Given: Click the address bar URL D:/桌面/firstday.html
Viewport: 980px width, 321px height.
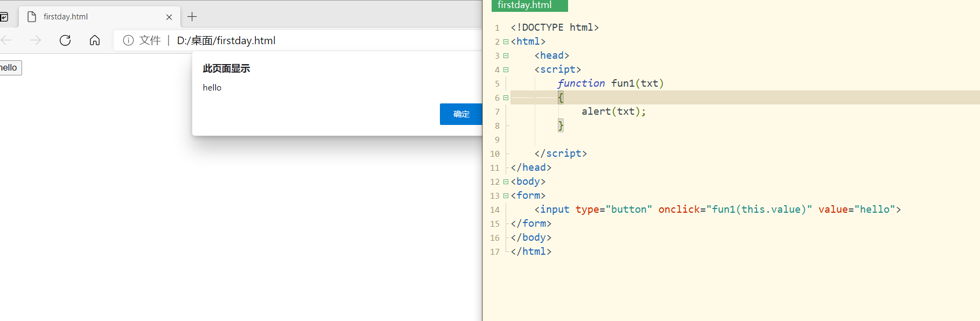Looking at the screenshot, I should [x=226, y=40].
